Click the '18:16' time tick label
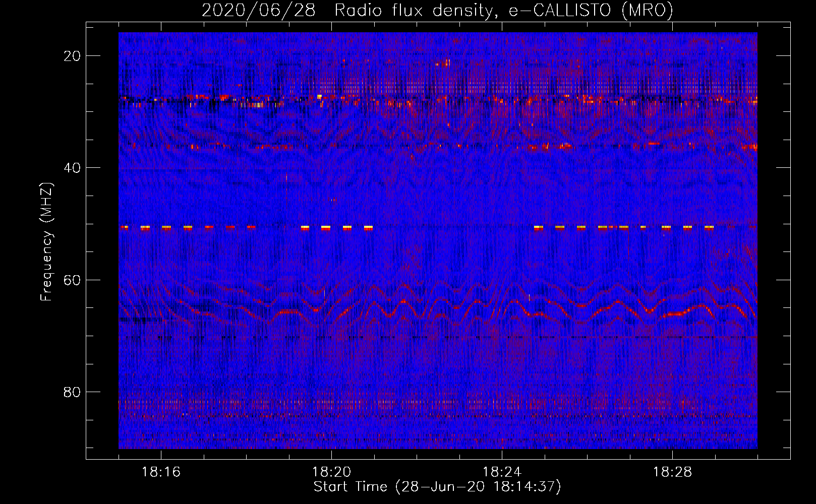Screen dimensions: 816x504 click(161, 472)
